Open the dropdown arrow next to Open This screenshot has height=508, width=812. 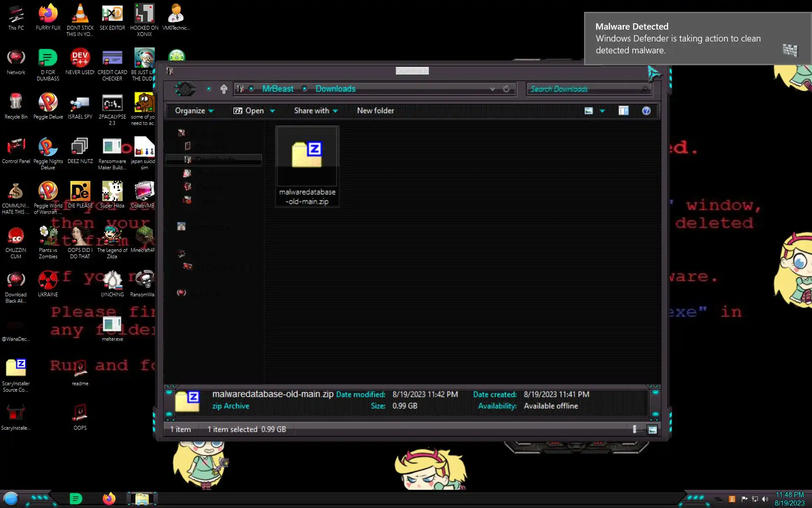pyautogui.click(x=272, y=111)
